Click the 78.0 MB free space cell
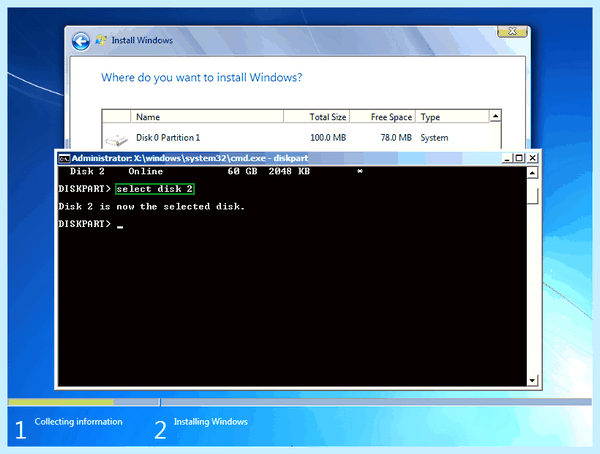The height and width of the screenshot is (454, 600). pos(396,138)
